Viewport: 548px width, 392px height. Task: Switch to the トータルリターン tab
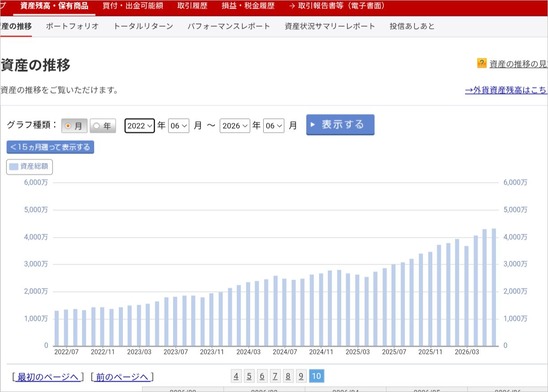click(143, 26)
